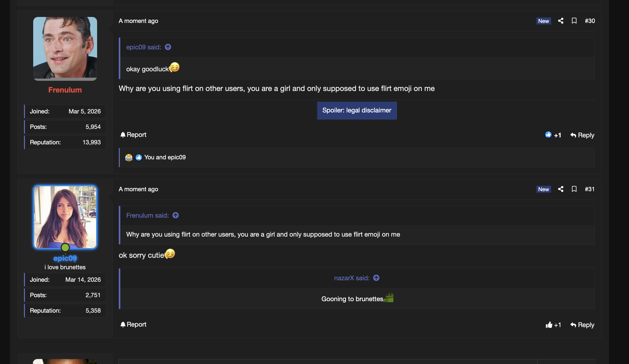The image size is (629, 364).
Task: Bookmark post #31
Action: click(574, 189)
